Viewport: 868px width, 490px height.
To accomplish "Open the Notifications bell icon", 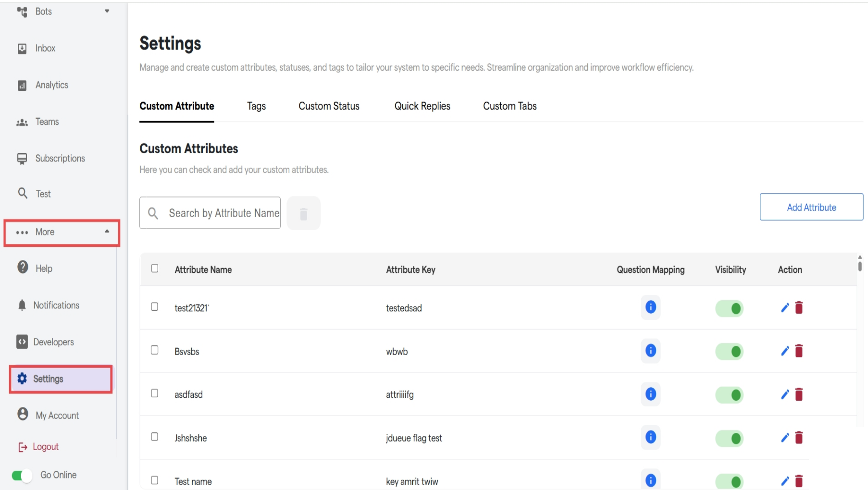I will point(22,305).
